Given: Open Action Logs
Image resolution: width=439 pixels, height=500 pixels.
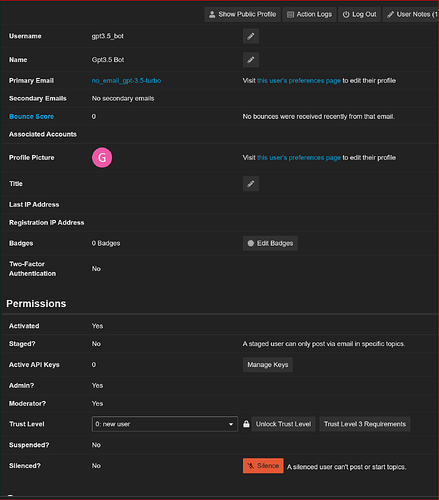Looking at the screenshot, I should [309, 14].
